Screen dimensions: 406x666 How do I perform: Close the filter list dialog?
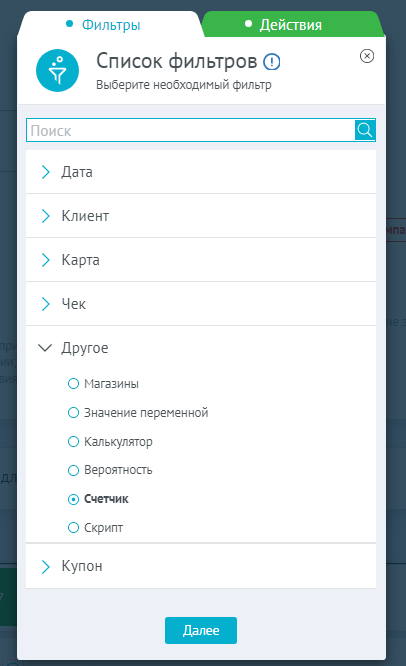click(x=367, y=56)
